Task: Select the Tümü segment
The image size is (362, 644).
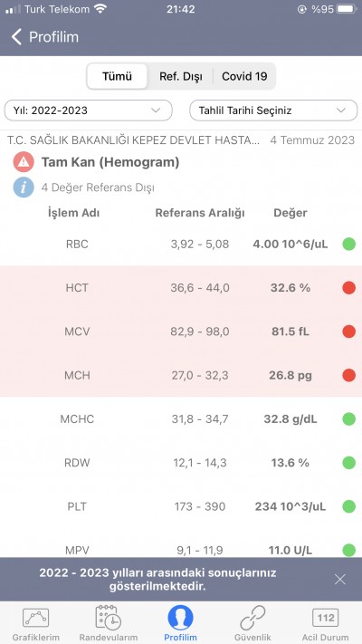Action: click(x=117, y=76)
